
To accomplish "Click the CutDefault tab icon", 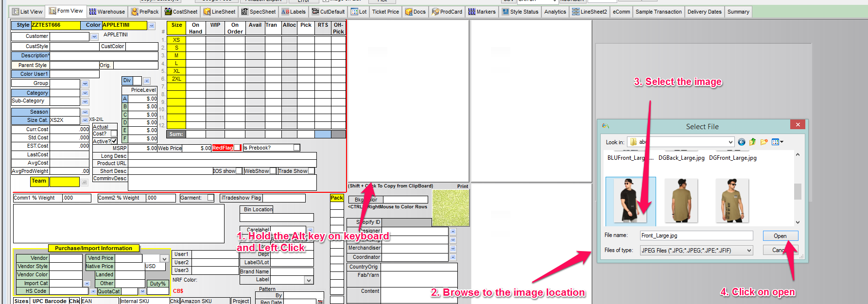I will click(x=315, y=12).
